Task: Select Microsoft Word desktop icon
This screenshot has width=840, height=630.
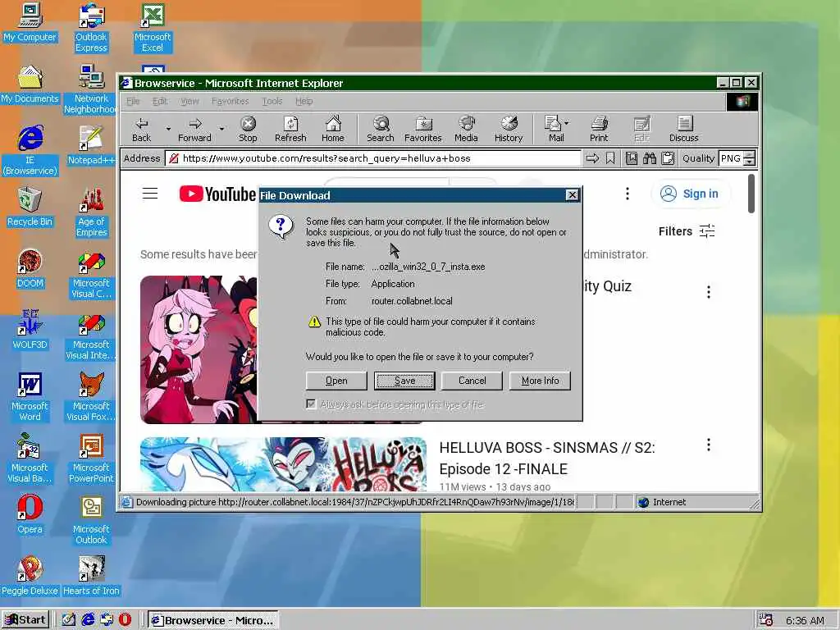Action: (x=30, y=397)
